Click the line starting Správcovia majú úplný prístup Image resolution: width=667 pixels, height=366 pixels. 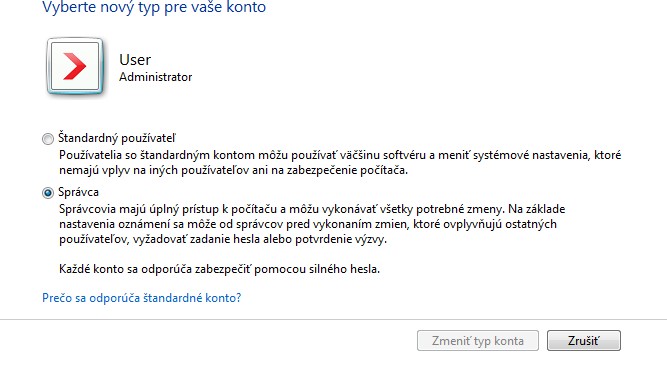pyautogui.click(x=312, y=209)
